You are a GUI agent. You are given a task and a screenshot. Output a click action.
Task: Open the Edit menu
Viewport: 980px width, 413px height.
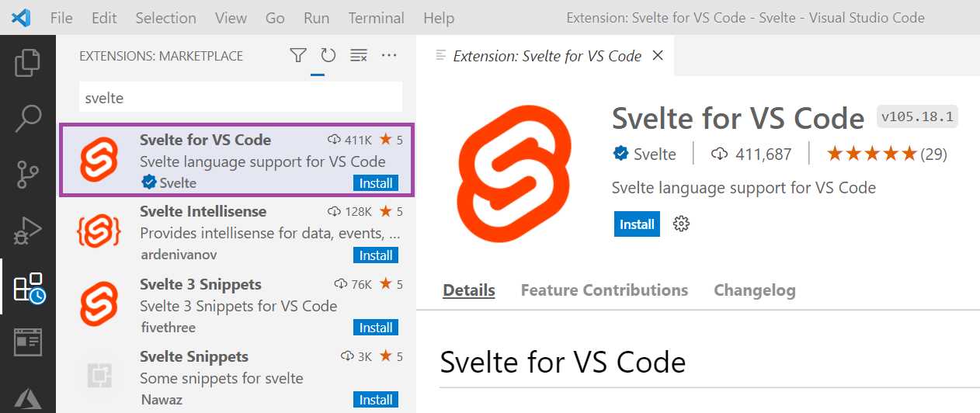click(104, 18)
